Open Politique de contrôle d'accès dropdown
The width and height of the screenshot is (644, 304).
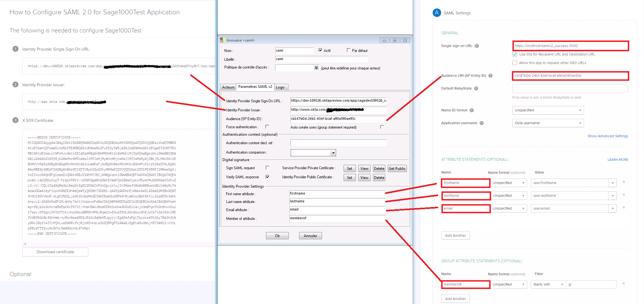316,68
